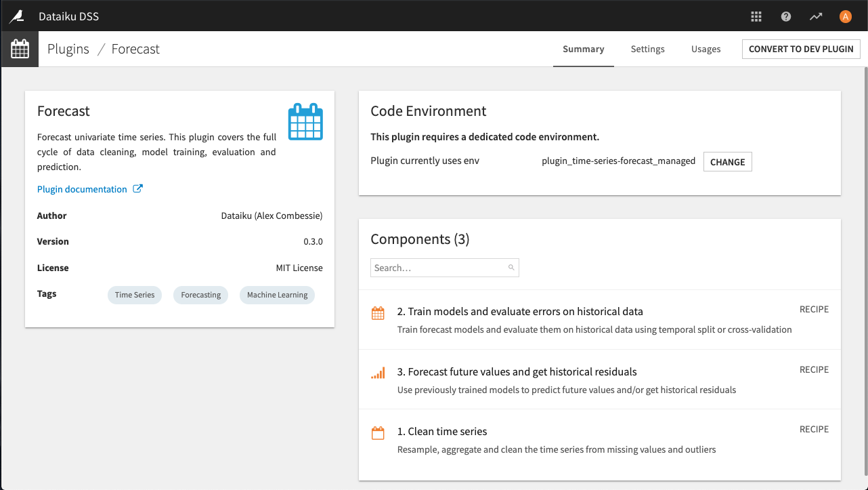Open the applications grid menu
The width and height of the screenshot is (868, 490).
click(756, 16)
